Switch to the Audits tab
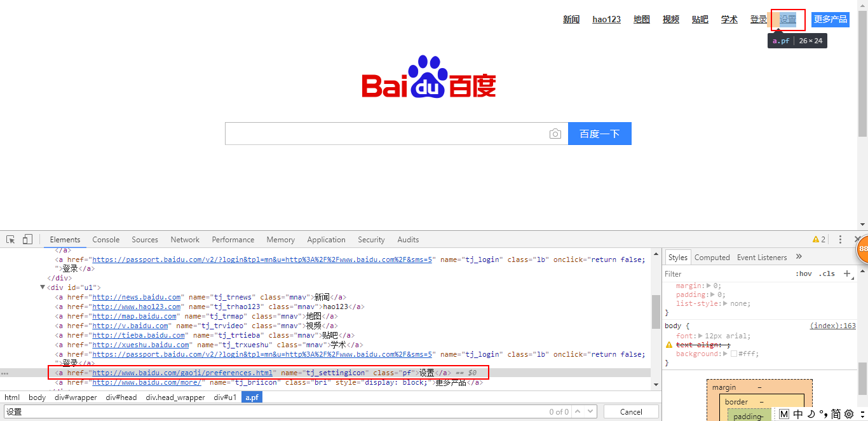The height and width of the screenshot is (421, 868). 408,240
